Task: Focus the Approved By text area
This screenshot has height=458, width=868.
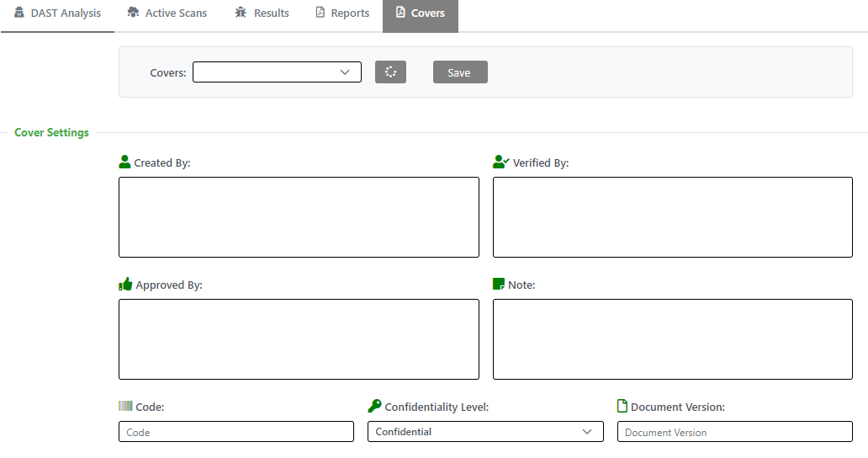Action: pos(299,339)
